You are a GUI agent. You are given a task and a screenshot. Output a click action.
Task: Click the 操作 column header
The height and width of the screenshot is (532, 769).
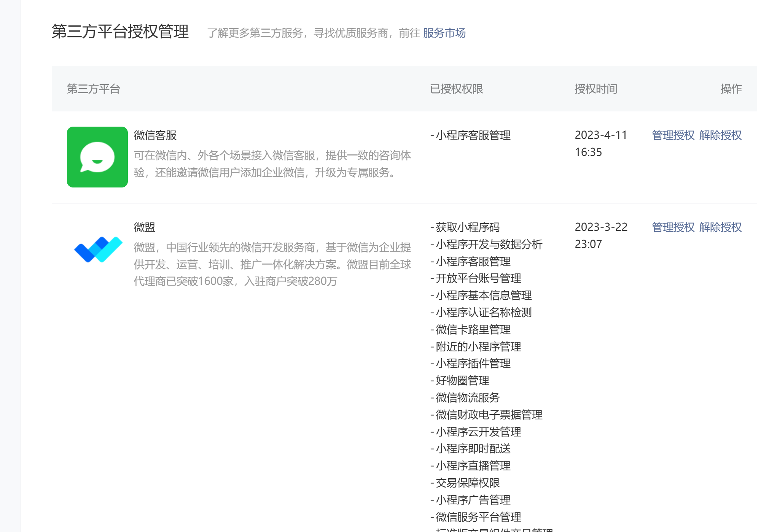(731, 89)
